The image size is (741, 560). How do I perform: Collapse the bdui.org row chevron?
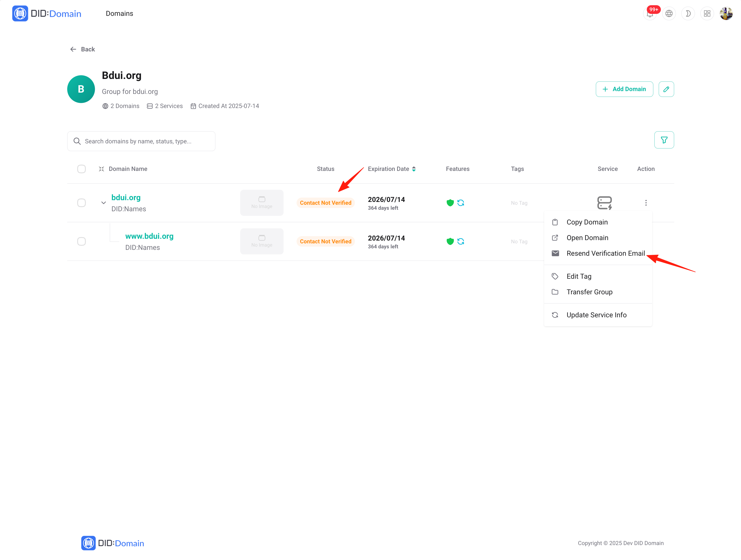[103, 203]
